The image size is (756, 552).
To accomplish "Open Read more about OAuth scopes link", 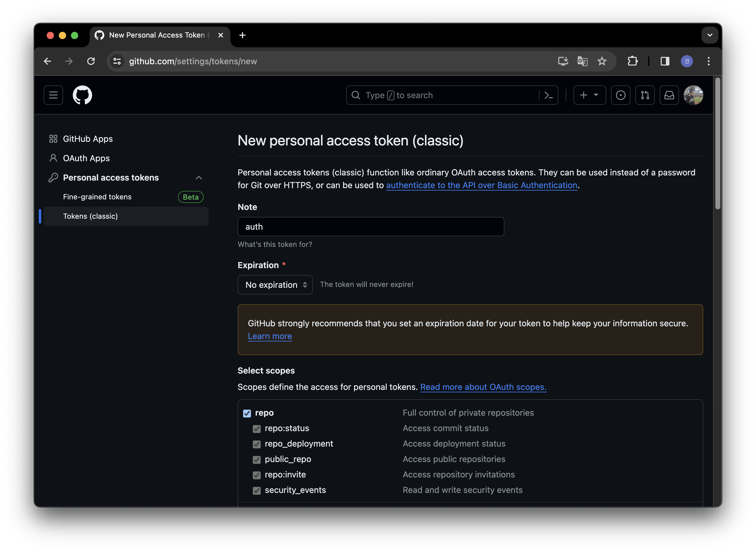I will point(483,387).
